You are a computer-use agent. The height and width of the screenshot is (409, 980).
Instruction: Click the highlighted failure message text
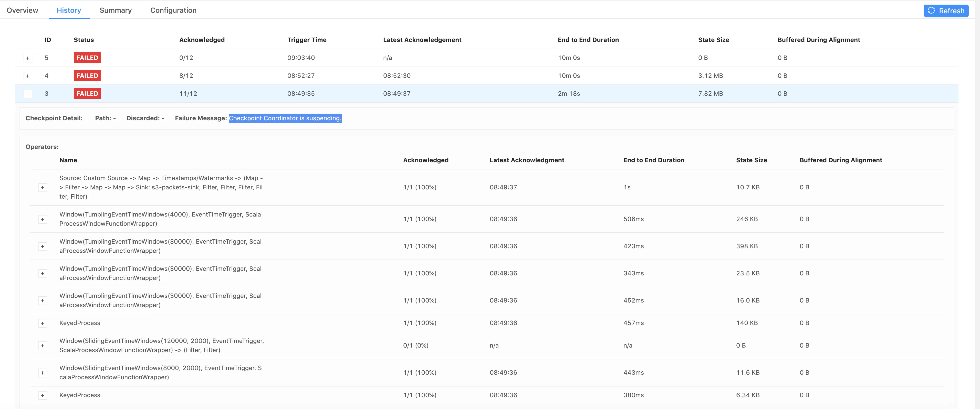click(x=285, y=118)
